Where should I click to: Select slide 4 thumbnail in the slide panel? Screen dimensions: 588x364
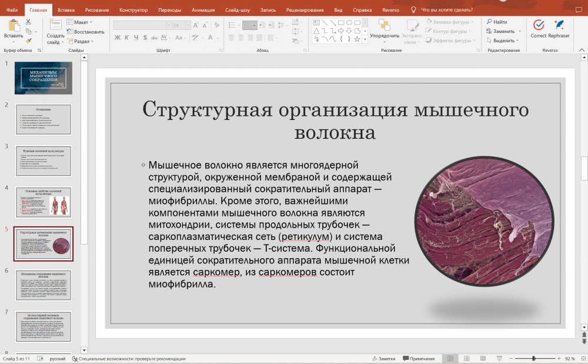tap(43, 203)
